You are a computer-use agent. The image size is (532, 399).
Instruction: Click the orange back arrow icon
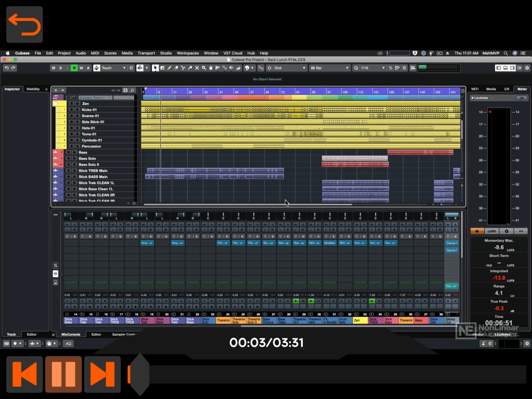[24, 24]
